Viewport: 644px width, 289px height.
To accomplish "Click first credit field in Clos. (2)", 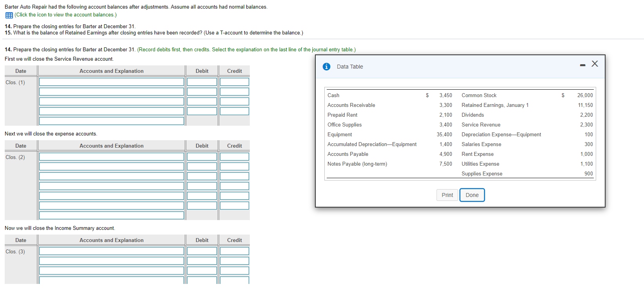I will [x=235, y=157].
